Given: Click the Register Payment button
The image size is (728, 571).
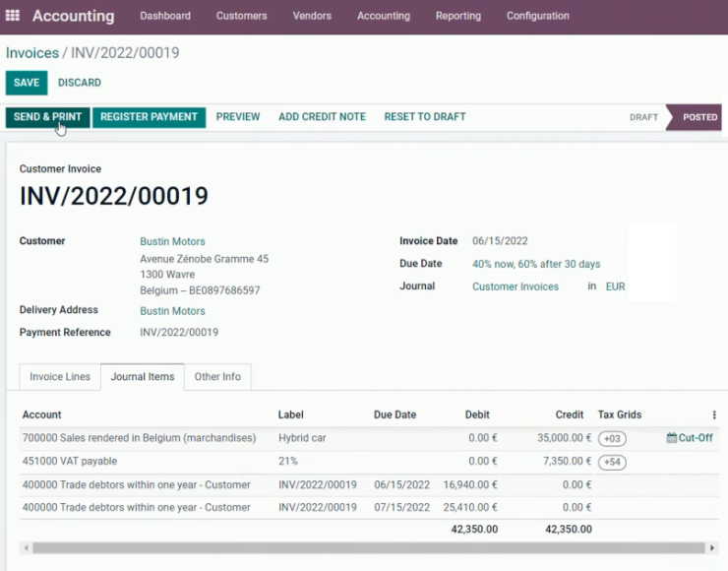Looking at the screenshot, I should (x=149, y=117).
